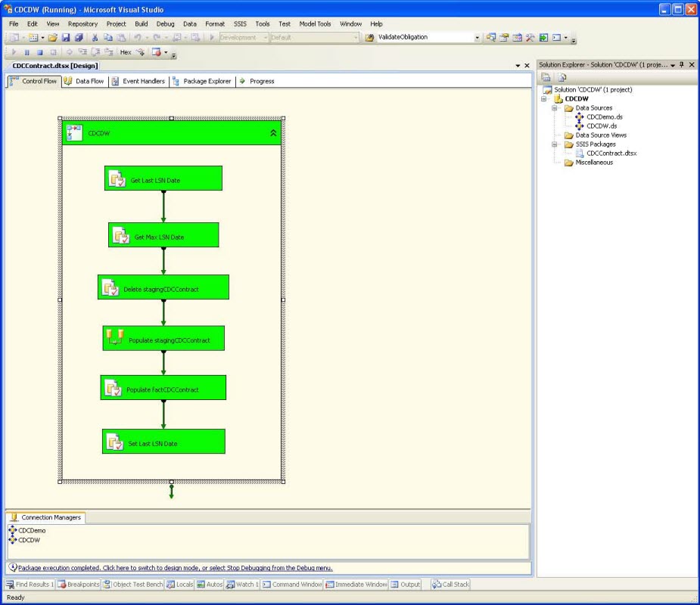Close the CDCContract.dtsx design document
700x605 pixels.
(527, 66)
